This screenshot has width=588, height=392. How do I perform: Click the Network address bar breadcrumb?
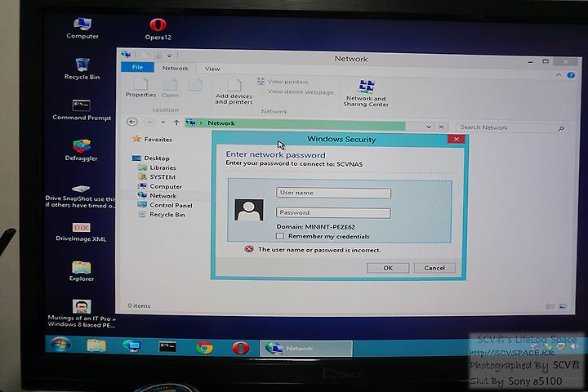point(221,123)
